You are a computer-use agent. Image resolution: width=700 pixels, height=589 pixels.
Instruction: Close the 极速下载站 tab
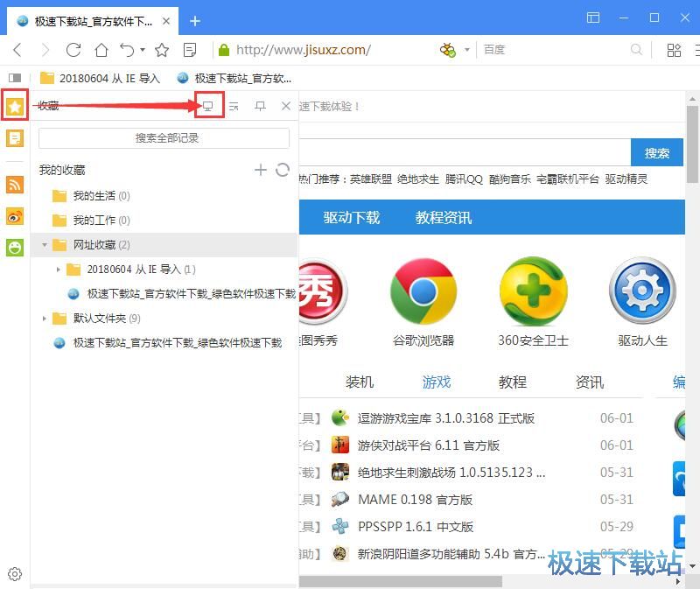coord(166,21)
